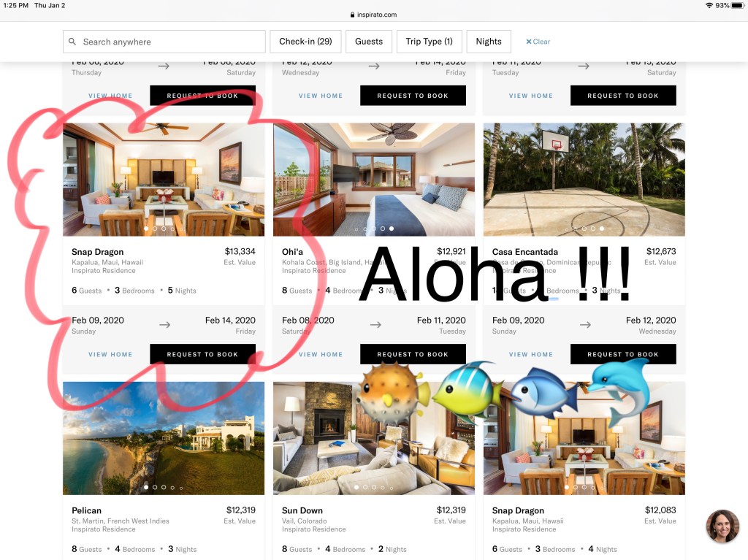The height and width of the screenshot is (560, 748).
Task: Expand the Trip Type (1) filter
Action: [x=430, y=42]
